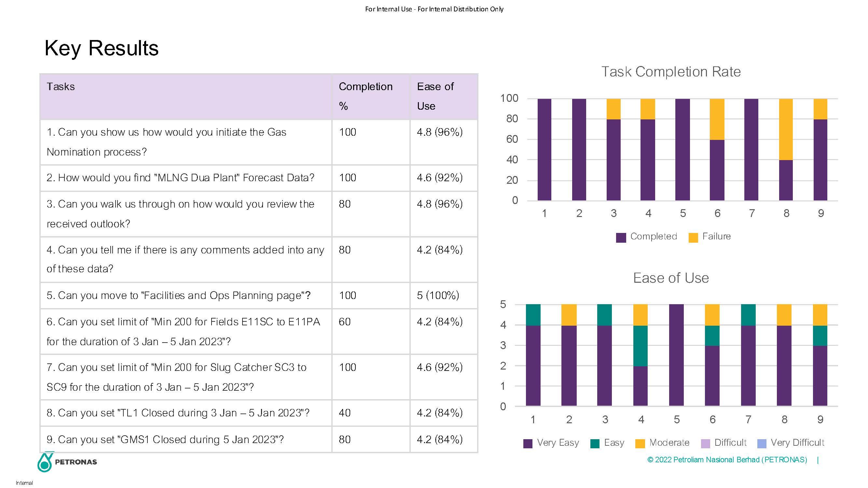Click teal Easy segment of bar 4
Viewport: 868px width, 488px height.
coord(640,346)
